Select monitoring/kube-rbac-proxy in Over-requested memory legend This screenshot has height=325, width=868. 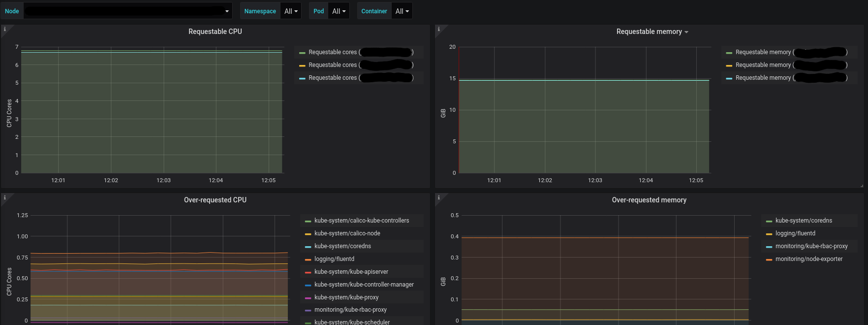click(x=811, y=246)
